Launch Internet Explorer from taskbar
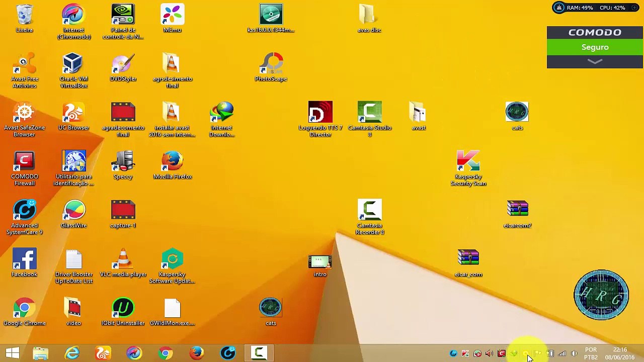644x362 pixels. 72,353
